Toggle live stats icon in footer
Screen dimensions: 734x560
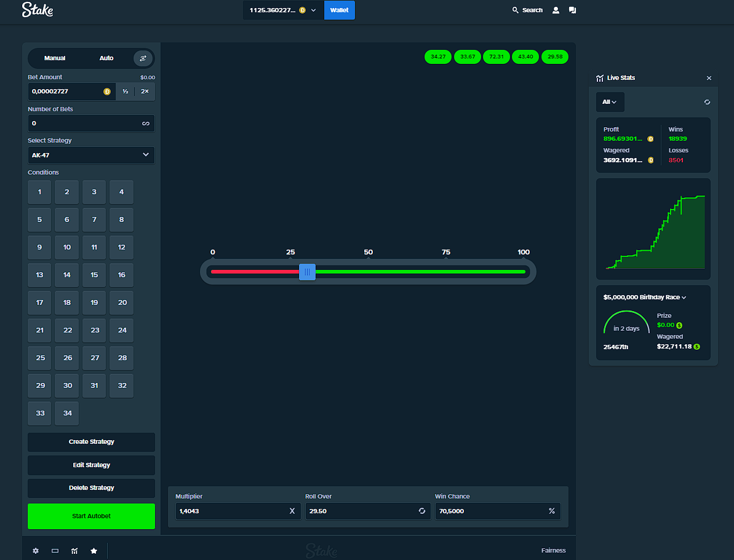pos(74,551)
